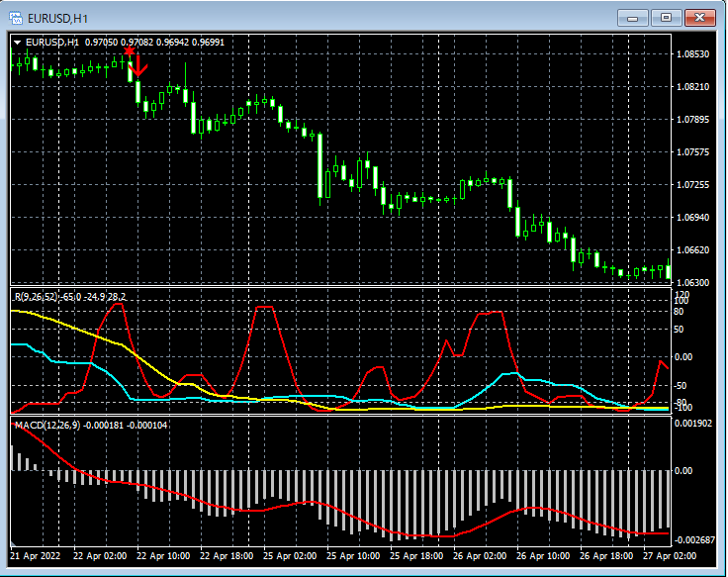Viewport: 728px width, 577px height.
Task: Click the 26 Apr 10:00 time label
Action: pos(542,556)
